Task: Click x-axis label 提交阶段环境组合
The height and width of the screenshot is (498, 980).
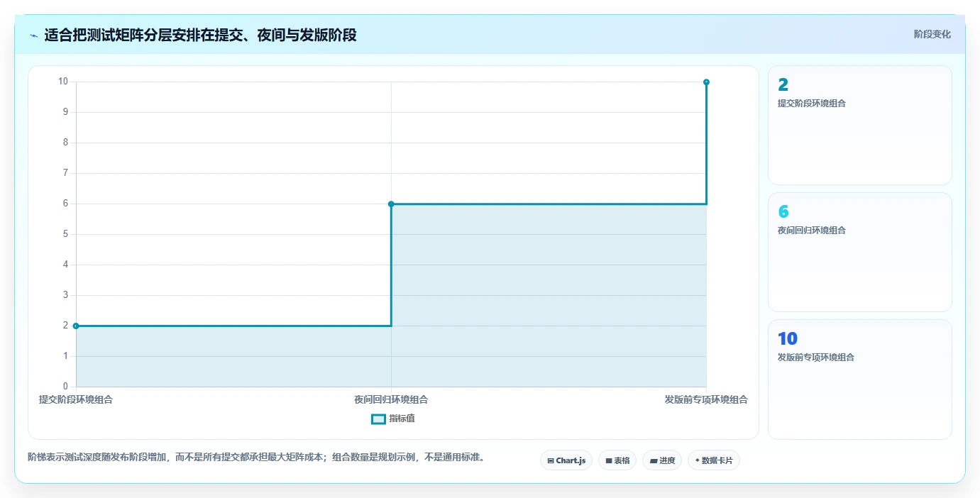Action: coord(76,399)
